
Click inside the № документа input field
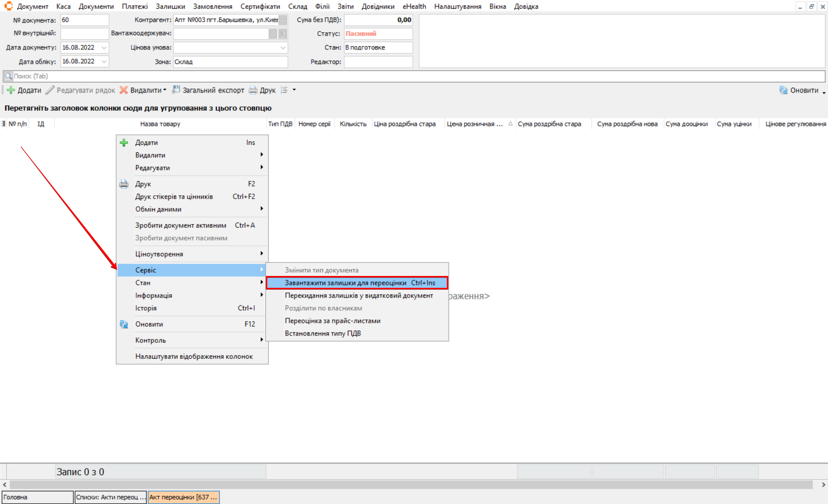point(84,20)
